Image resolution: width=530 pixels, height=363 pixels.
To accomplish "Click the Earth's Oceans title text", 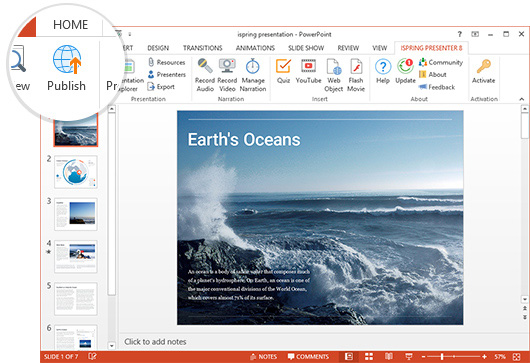I will (x=244, y=140).
